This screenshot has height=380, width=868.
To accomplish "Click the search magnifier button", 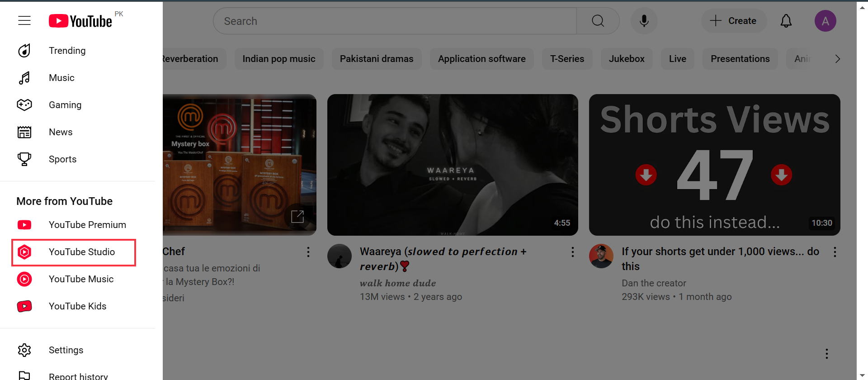I will [x=598, y=21].
